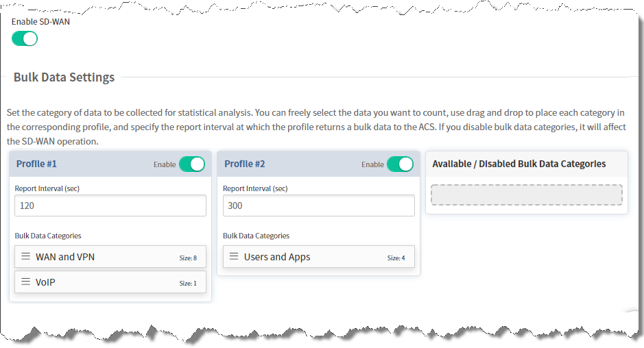
Task: Toggle the Enable SD-WAN switch
Action: [x=25, y=39]
